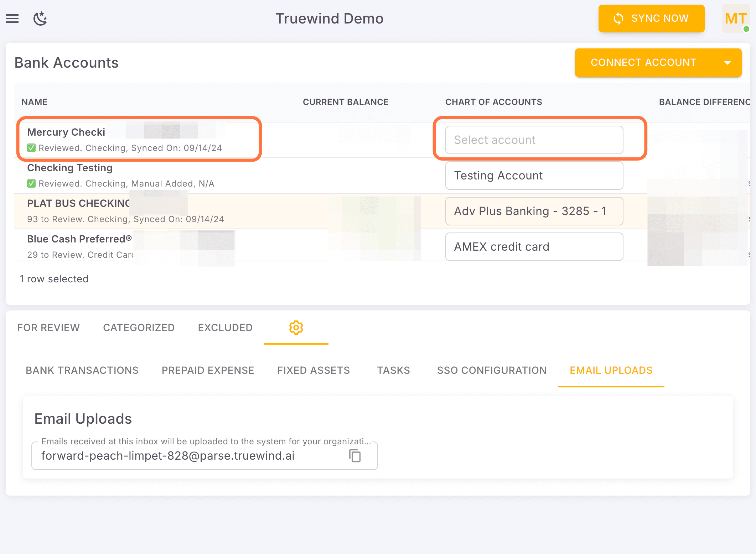
Task: Click the sync refresh icon in SYNC NOW
Action: [x=619, y=18]
